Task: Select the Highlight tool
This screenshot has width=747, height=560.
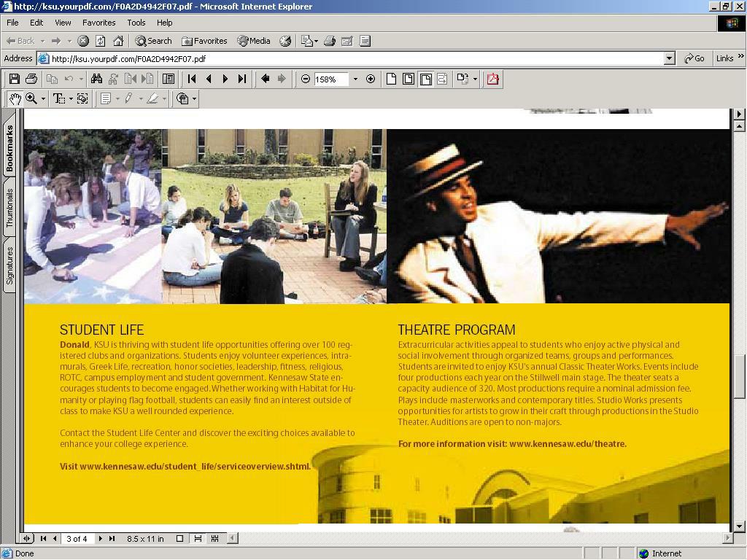Action: click(x=152, y=98)
